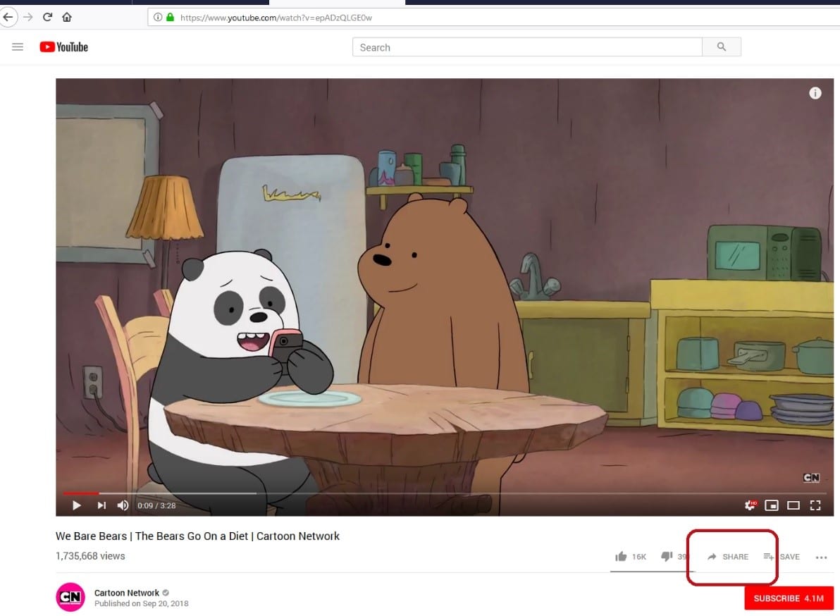840x616 pixels.
Task: Save the video to a playlist
Action: coord(782,557)
